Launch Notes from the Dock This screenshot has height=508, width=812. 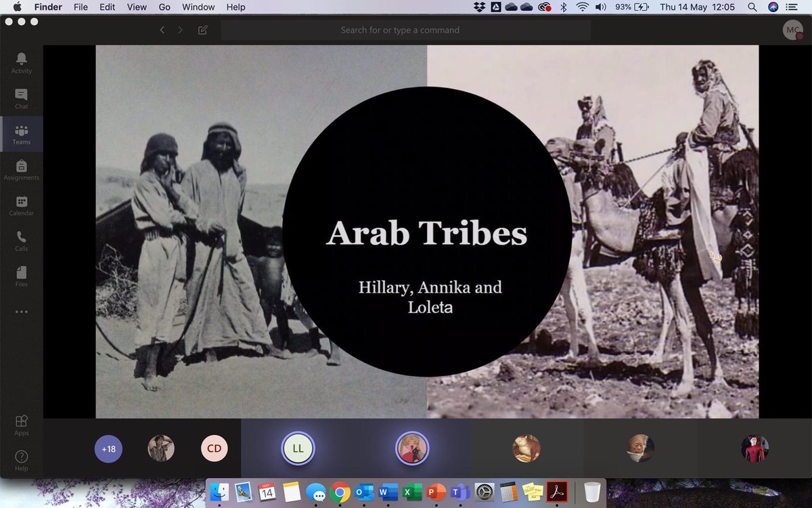(x=292, y=492)
